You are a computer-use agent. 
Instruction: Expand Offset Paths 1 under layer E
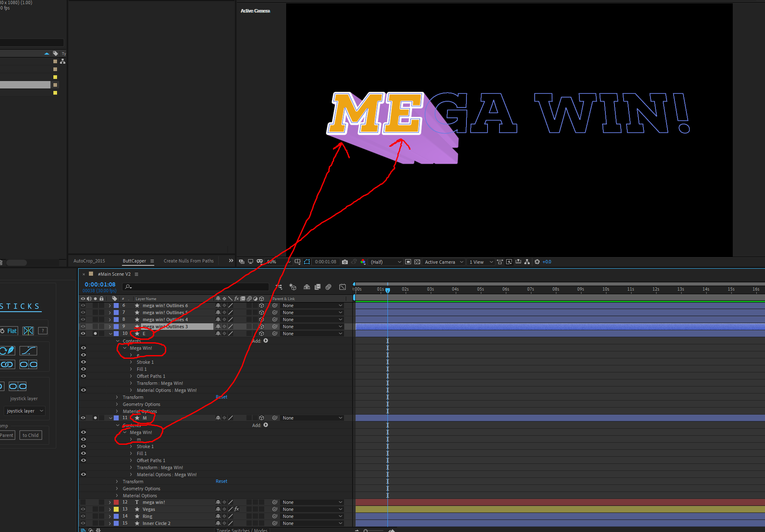(131, 376)
